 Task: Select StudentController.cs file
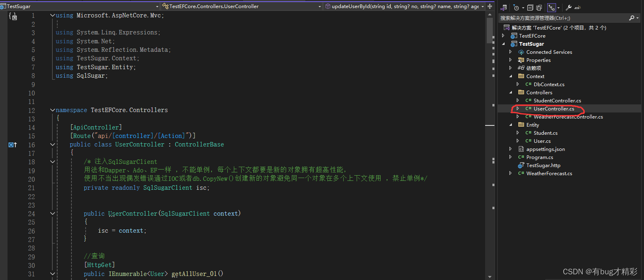(x=557, y=100)
